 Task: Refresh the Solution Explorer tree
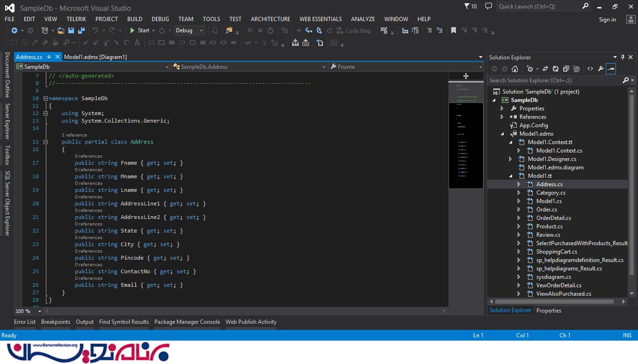[555, 69]
